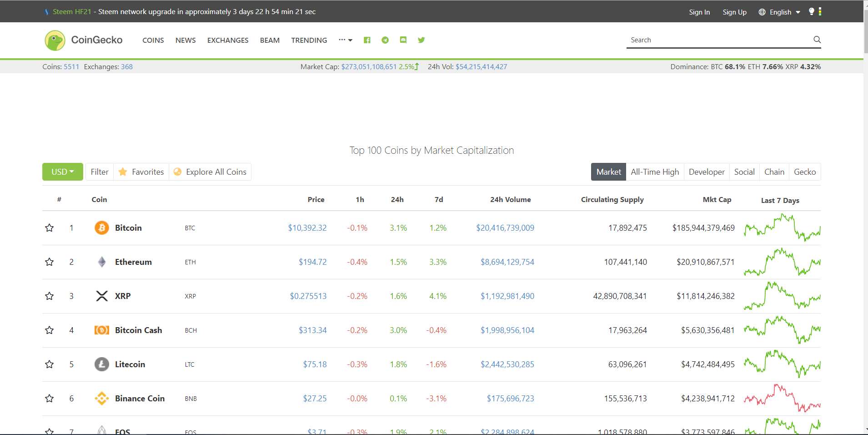Switch to the Developer tab
The width and height of the screenshot is (868, 435).
pyautogui.click(x=707, y=172)
